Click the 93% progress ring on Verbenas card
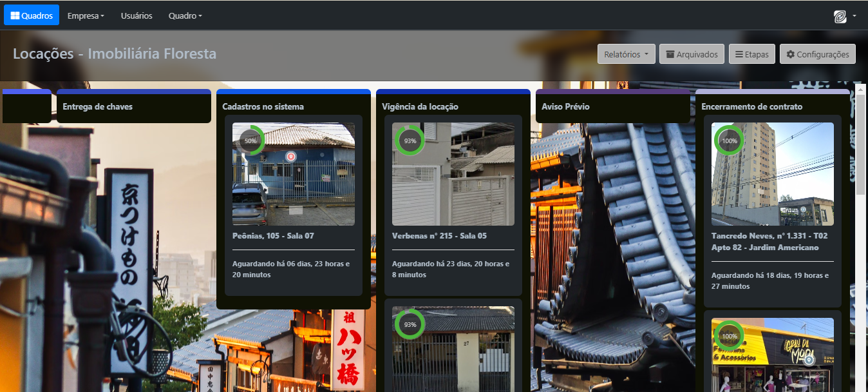This screenshot has width=868, height=392. click(x=410, y=141)
